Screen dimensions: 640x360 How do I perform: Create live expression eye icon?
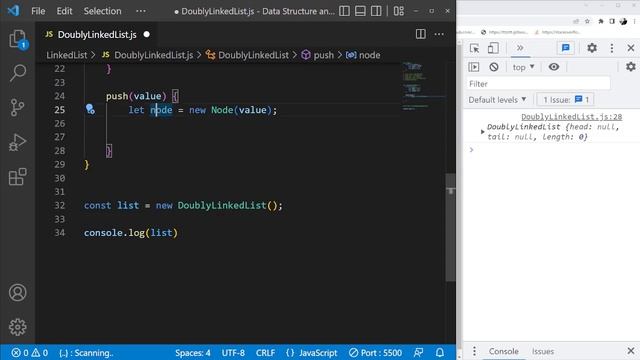(554, 67)
